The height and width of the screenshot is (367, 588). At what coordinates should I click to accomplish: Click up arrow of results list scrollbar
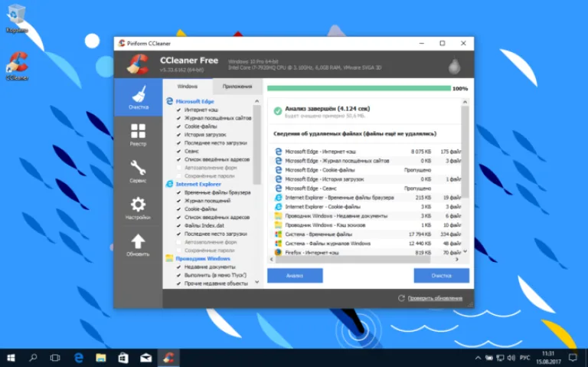(465, 102)
